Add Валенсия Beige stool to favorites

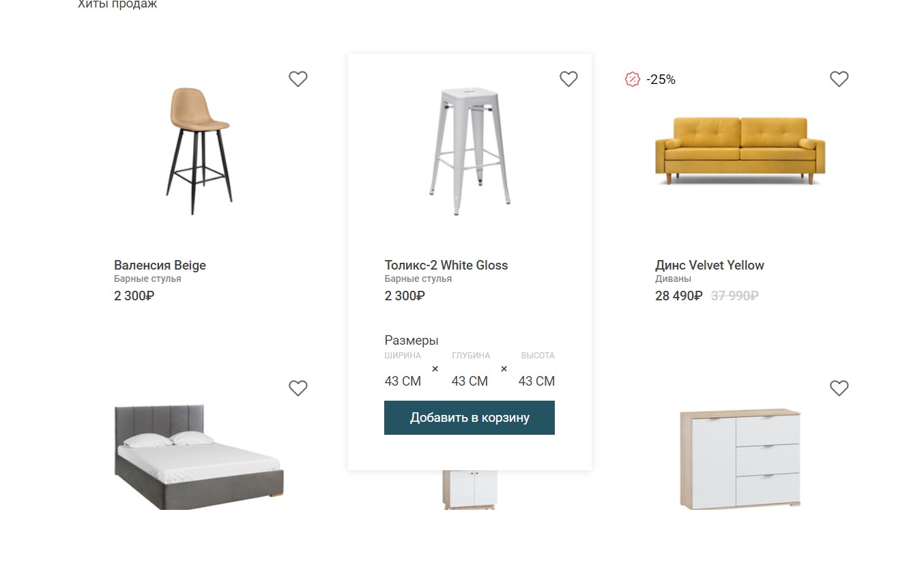pyautogui.click(x=298, y=79)
